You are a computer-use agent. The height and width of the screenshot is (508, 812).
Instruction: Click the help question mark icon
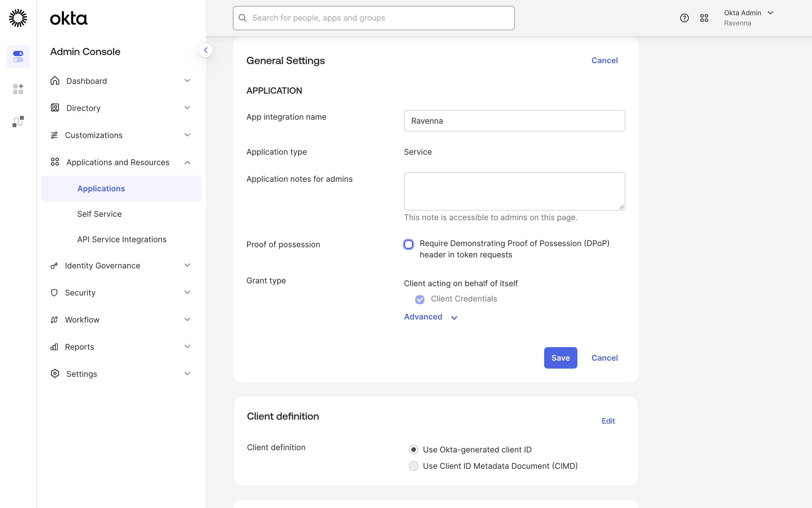click(x=684, y=18)
